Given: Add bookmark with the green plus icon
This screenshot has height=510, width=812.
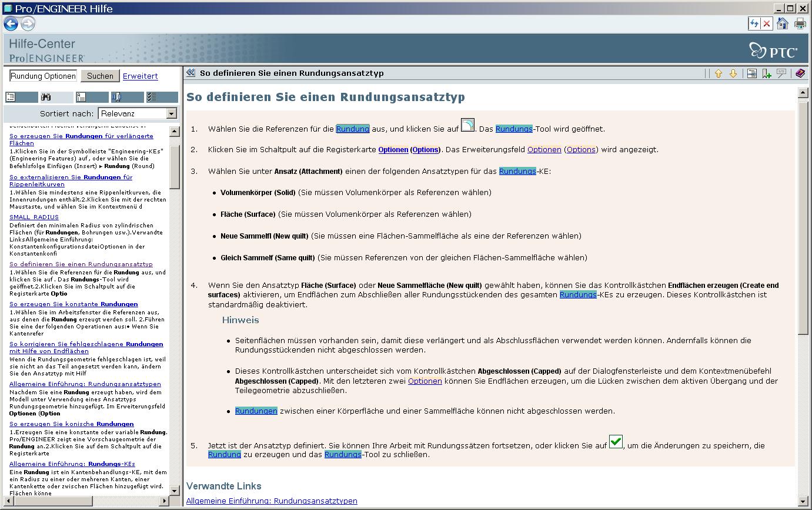Looking at the screenshot, I should 766,73.
